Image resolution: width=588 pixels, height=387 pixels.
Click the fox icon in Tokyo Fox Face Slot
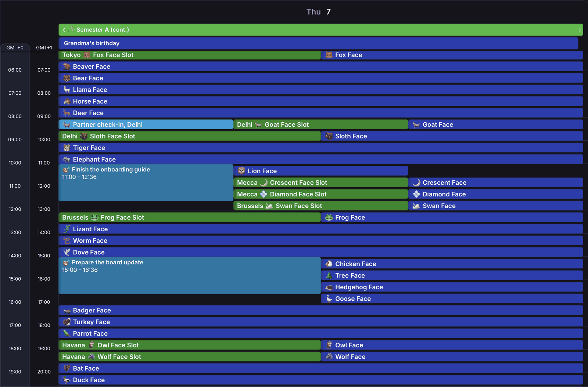click(x=87, y=55)
